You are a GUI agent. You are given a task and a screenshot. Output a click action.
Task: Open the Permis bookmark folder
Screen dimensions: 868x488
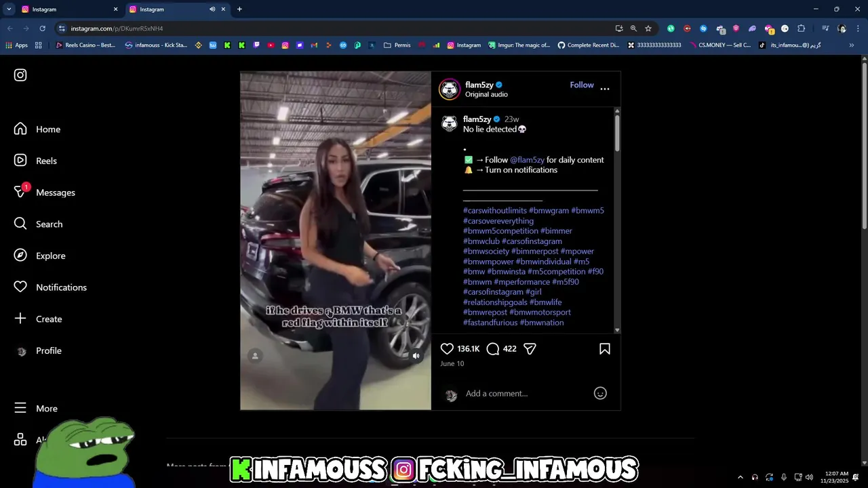point(397,45)
